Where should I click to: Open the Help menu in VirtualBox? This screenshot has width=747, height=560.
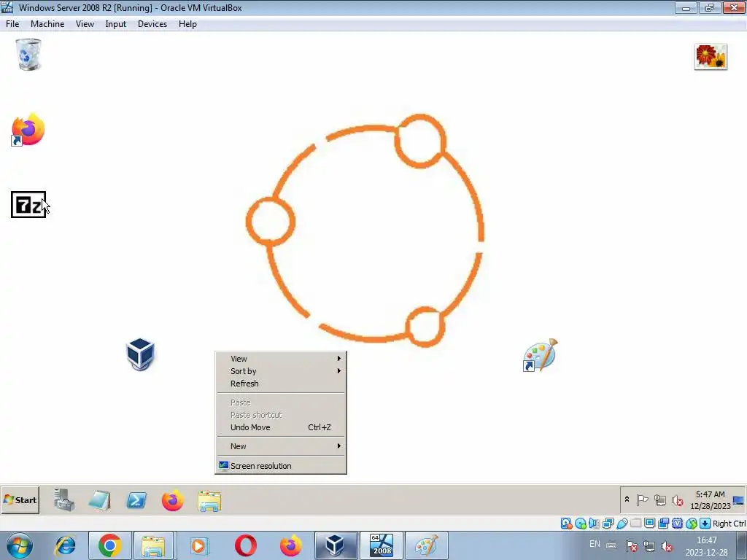click(187, 24)
